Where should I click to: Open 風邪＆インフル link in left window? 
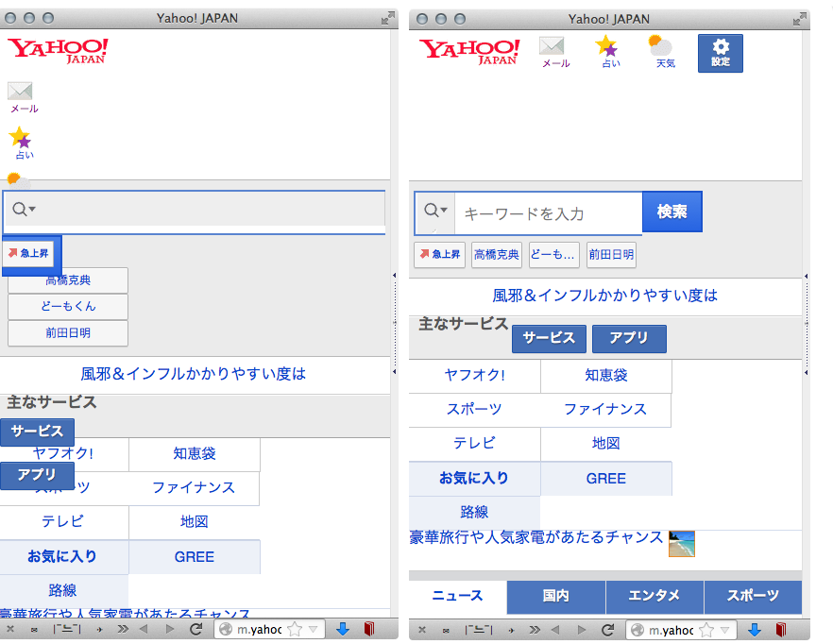click(194, 374)
